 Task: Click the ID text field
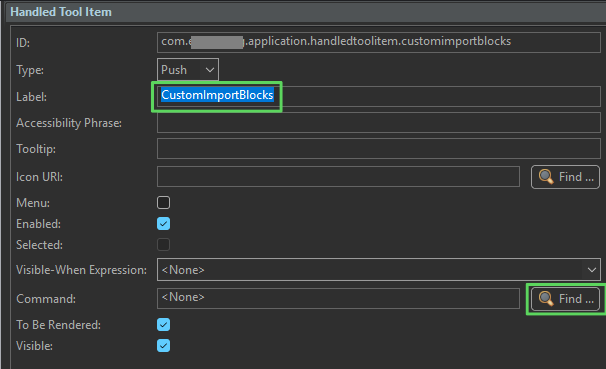pos(378,42)
